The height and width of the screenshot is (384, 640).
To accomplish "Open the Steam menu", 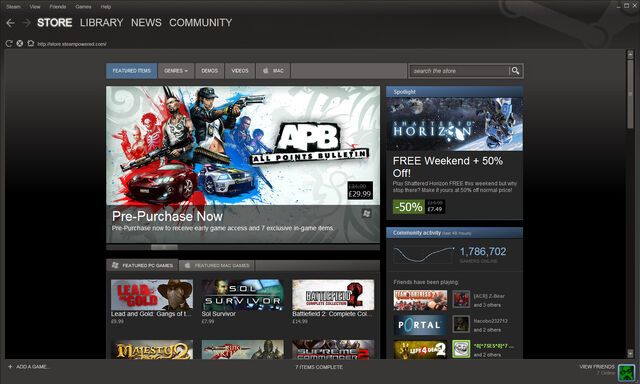I will pos(13,7).
